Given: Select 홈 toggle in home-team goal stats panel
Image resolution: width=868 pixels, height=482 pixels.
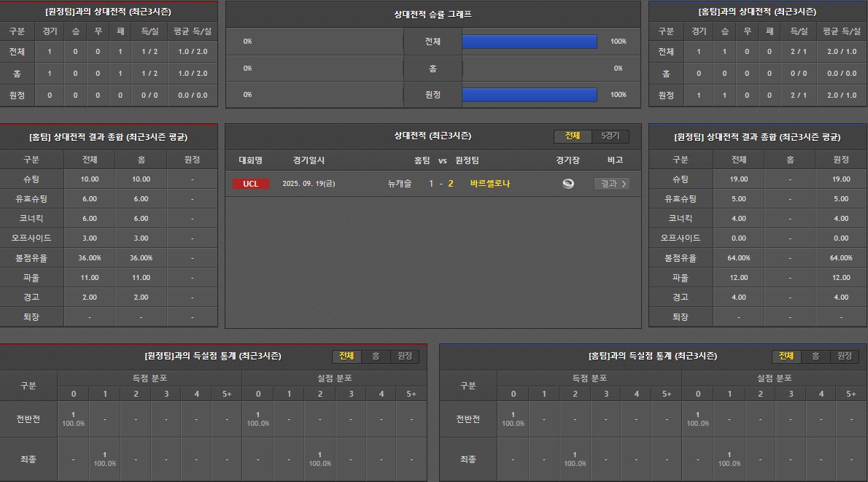Looking at the screenshot, I should click(815, 356).
